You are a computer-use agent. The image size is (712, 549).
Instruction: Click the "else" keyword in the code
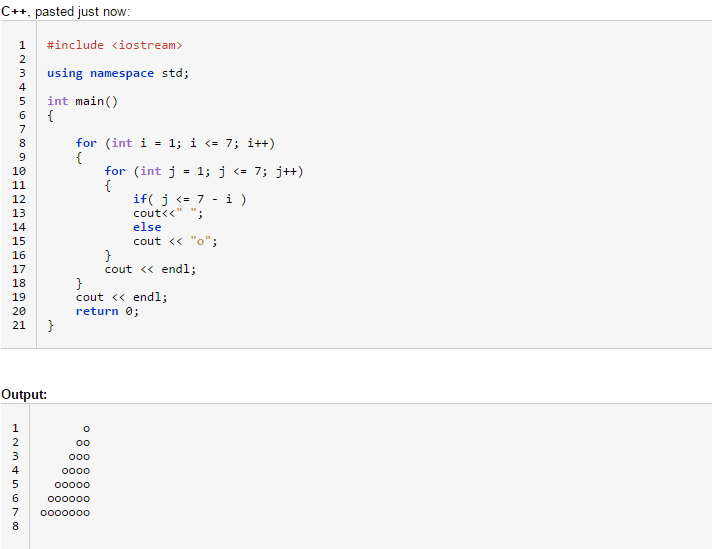tap(147, 227)
